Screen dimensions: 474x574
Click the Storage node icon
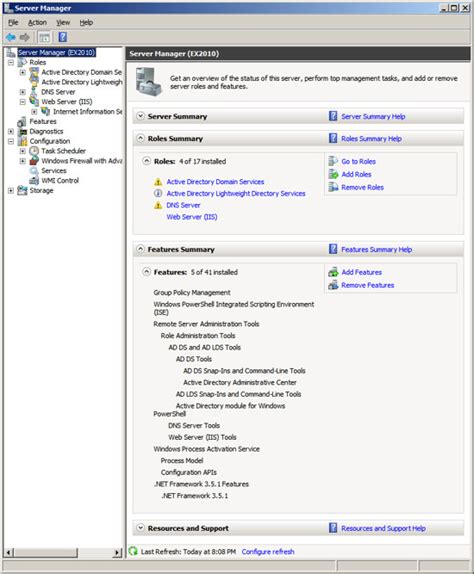22,190
